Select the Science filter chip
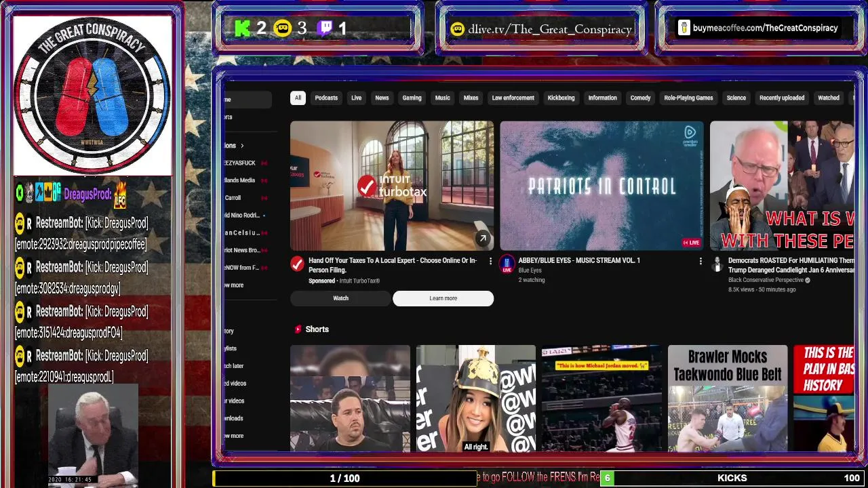 pos(736,98)
